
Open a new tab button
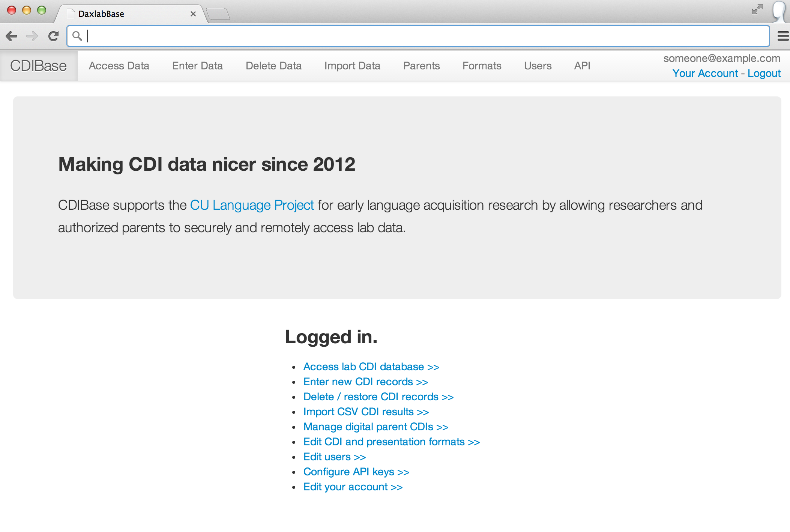(x=218, y=14)
